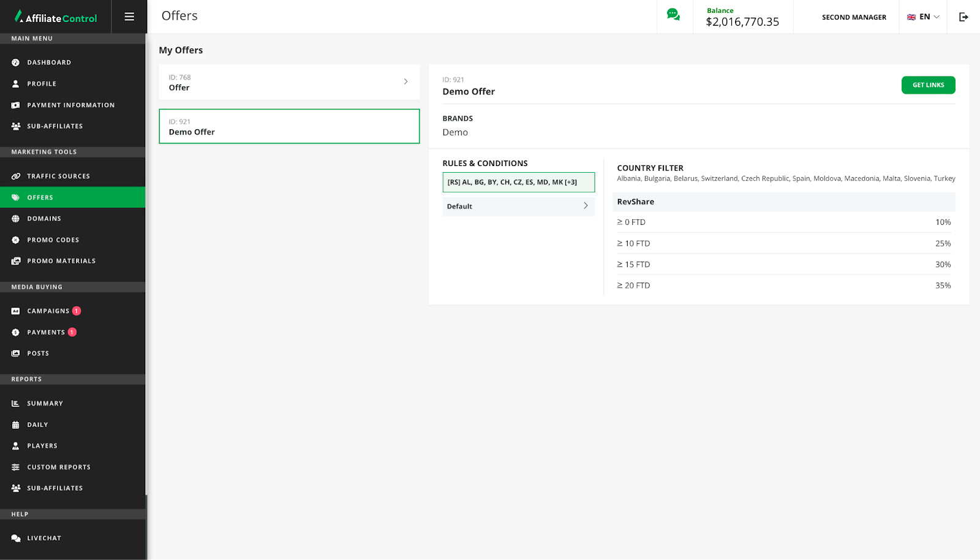The width and height of the screenshot is (980, 560).
Task: Open the EN language dropdown
Action: [x=923, y=17]
